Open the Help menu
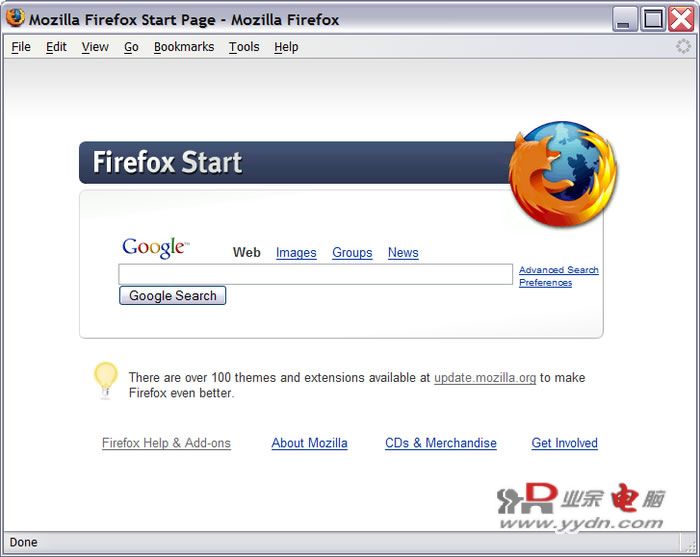 [286, 47]
